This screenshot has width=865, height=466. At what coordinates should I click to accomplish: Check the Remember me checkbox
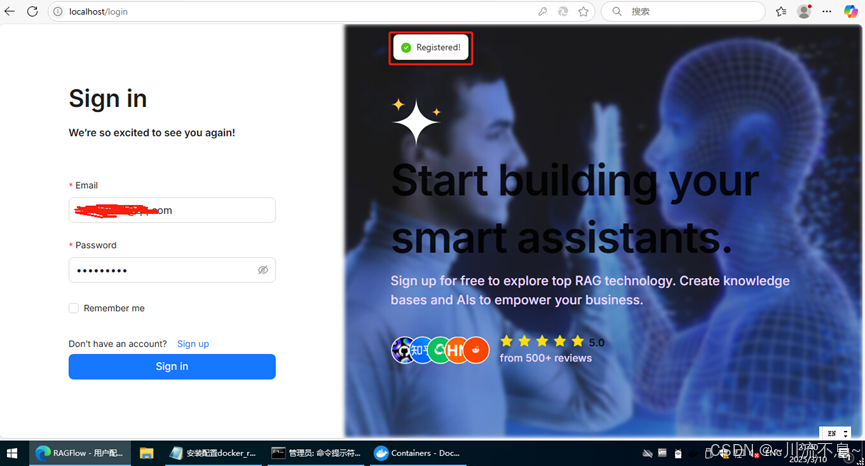(73, 308)
